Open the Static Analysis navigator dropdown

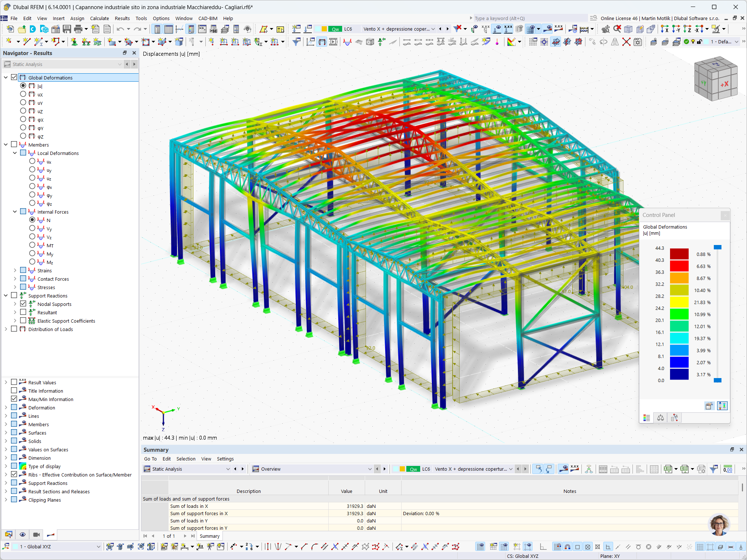pyautogui.click(x=120, y=64)
